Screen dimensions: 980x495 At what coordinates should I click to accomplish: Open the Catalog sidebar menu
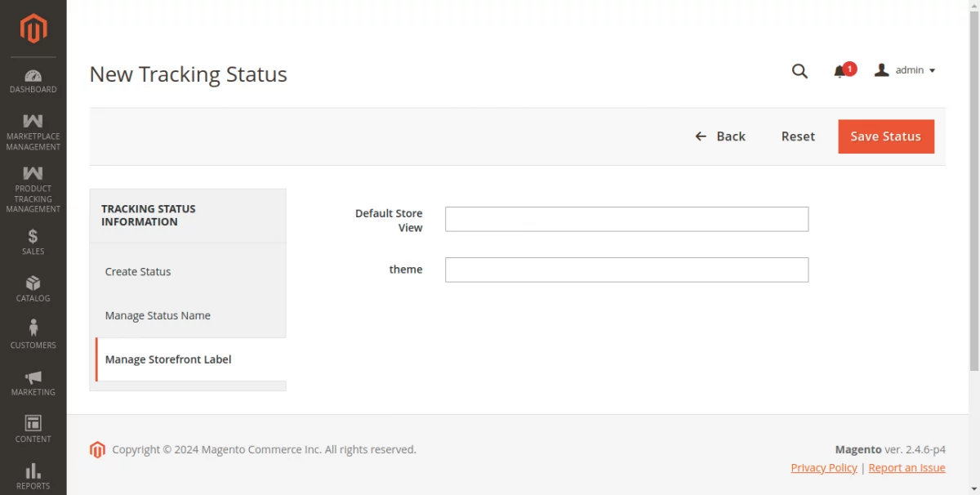coord(33,290)
